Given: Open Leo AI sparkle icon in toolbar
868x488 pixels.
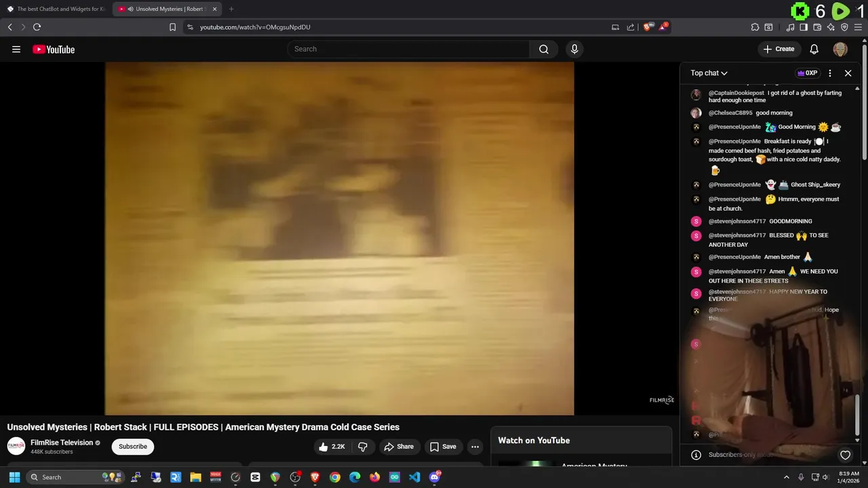Looking at the screenshot, I should pyautogui.click(x=831, y=27).
